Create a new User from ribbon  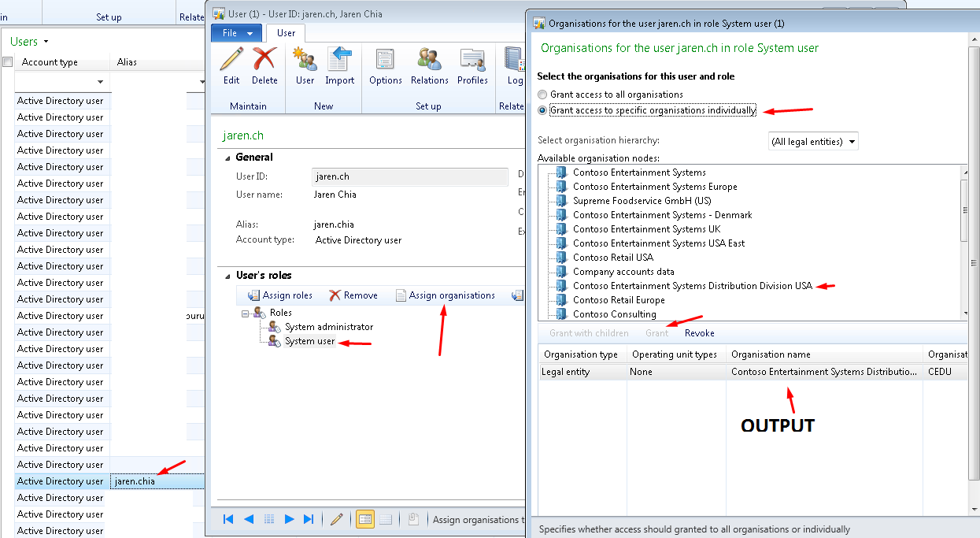click(305, 60)
